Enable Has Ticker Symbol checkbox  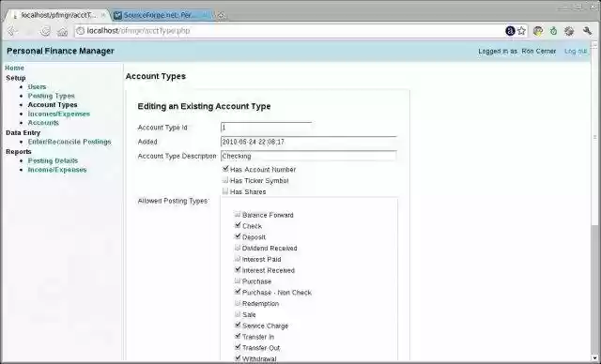(225, 179)
